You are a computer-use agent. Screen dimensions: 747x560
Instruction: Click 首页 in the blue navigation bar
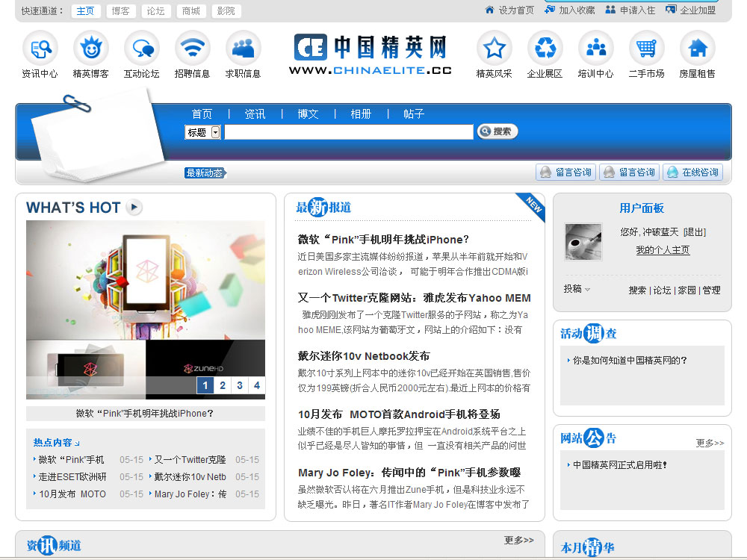[x=202, y=113]
